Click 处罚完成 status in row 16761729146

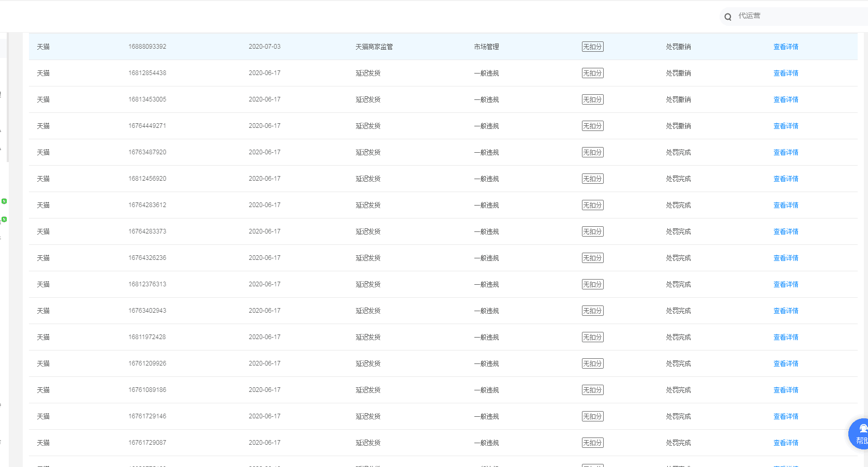click(x=678, y=416)
